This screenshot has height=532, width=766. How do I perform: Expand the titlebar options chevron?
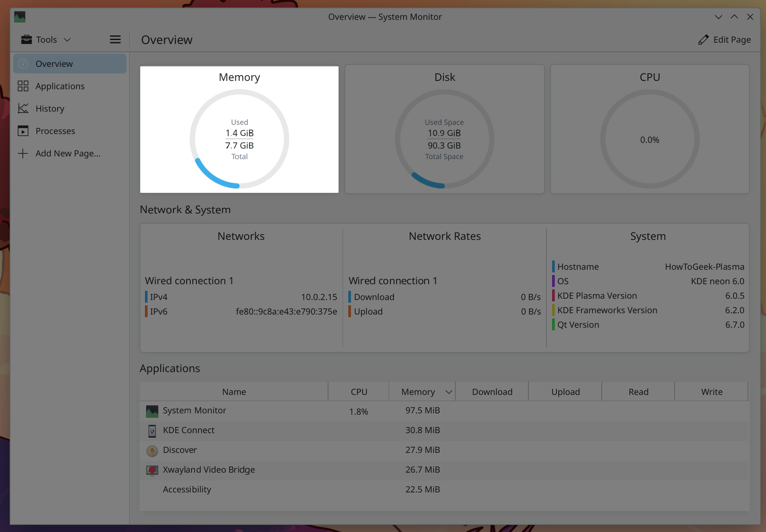[718, 16]
